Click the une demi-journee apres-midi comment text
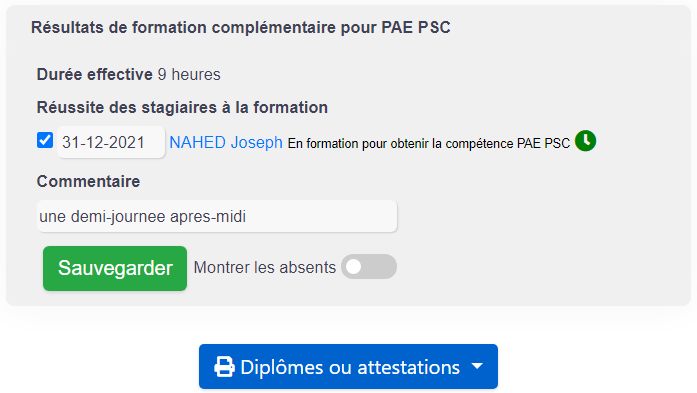Viewport: 697px width, 393px height. click(143, 217)
